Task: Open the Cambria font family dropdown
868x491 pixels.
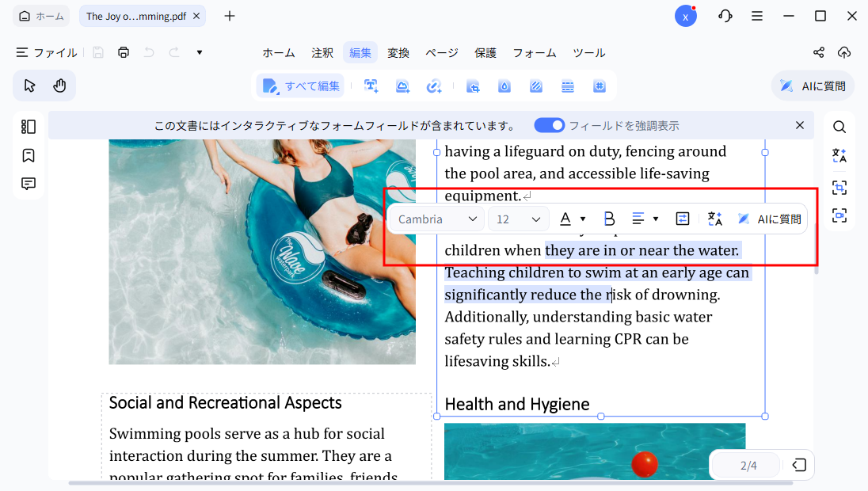Action: click(438, 219)
